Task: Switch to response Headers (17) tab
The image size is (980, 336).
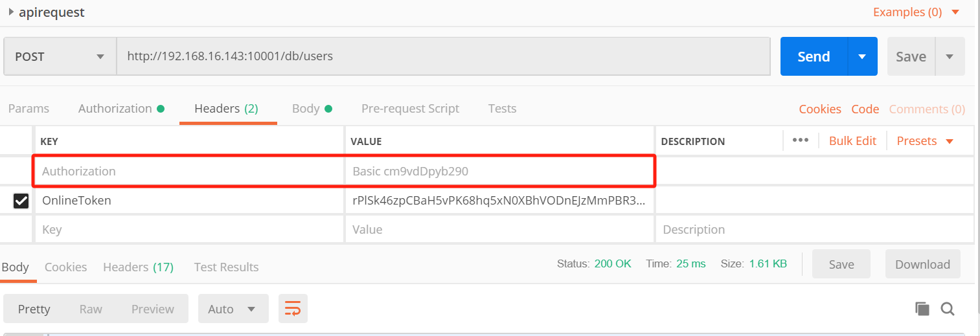Action: pos(138,267)
